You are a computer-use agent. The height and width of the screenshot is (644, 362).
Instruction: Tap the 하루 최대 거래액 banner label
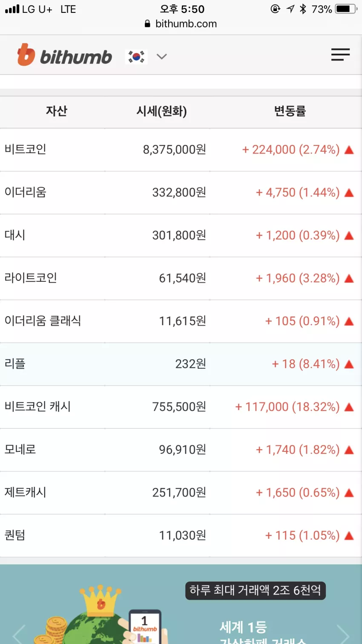point(256,590)
